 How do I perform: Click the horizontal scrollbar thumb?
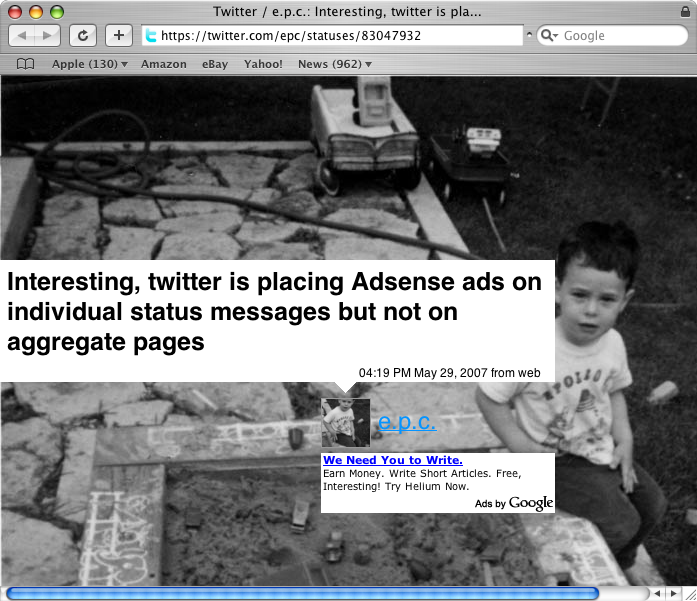click(302, 593)
